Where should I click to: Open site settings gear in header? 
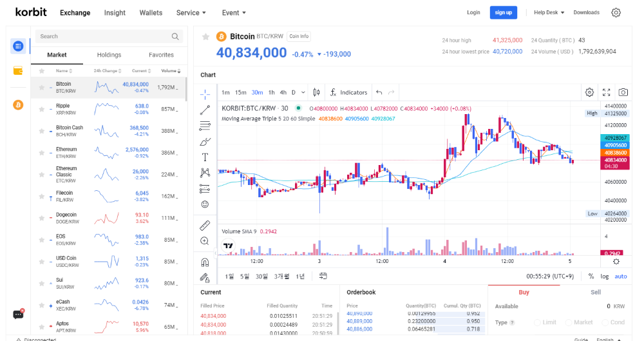click(x=616, y=13)
